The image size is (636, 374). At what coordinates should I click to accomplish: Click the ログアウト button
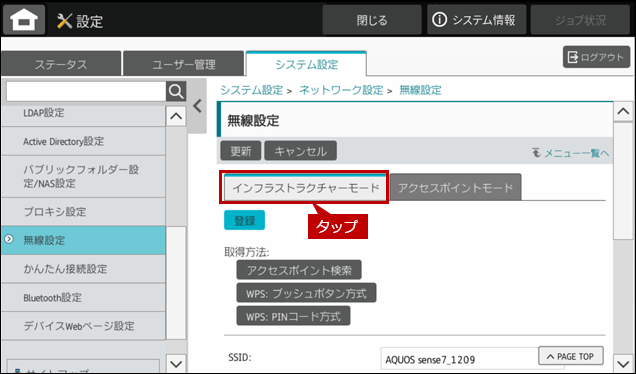tap(596, 57)
